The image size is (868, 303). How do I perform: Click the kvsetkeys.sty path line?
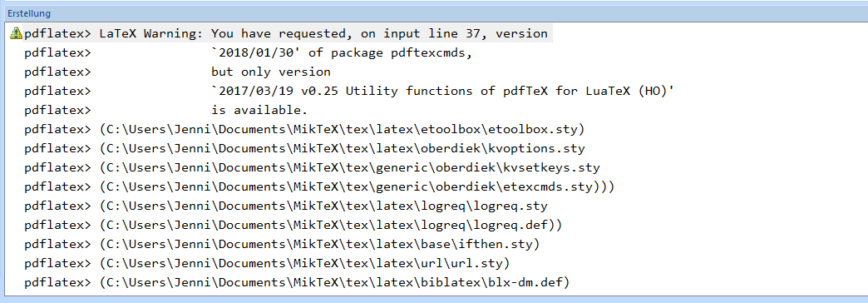(313, 167)
